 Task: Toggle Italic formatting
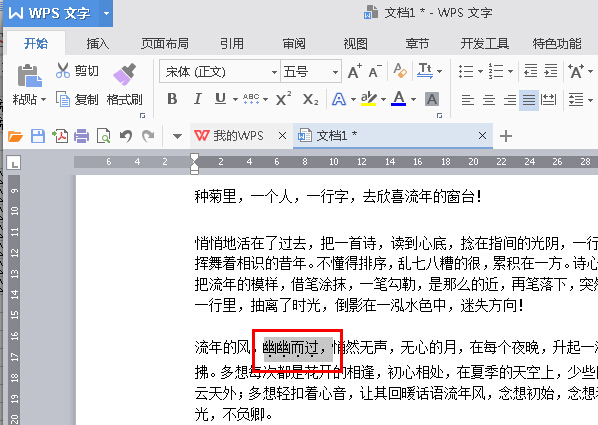[197, 99]
